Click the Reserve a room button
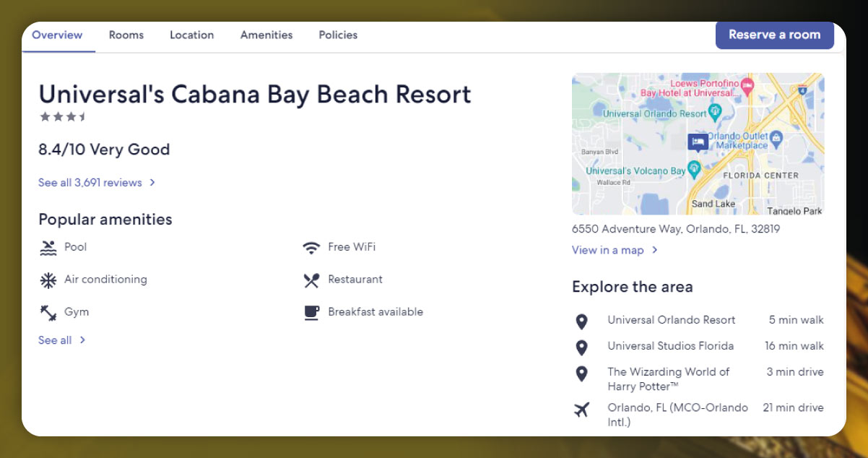The width and height of the screenshot is (868, 458). (775, 35)
